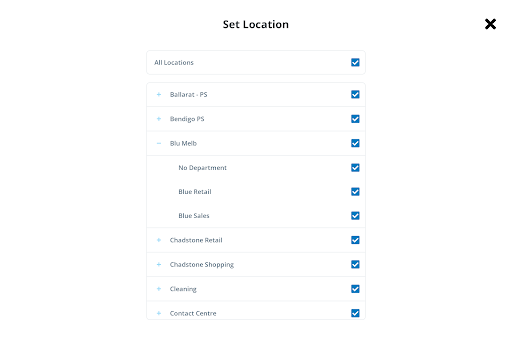Uncheck the Chadstone Retail checkbox
Screen dimensions: 512x360
click(355, 240)
